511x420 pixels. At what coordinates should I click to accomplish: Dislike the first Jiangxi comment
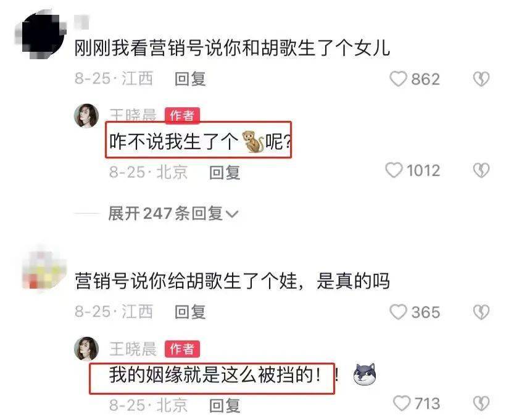481,79
